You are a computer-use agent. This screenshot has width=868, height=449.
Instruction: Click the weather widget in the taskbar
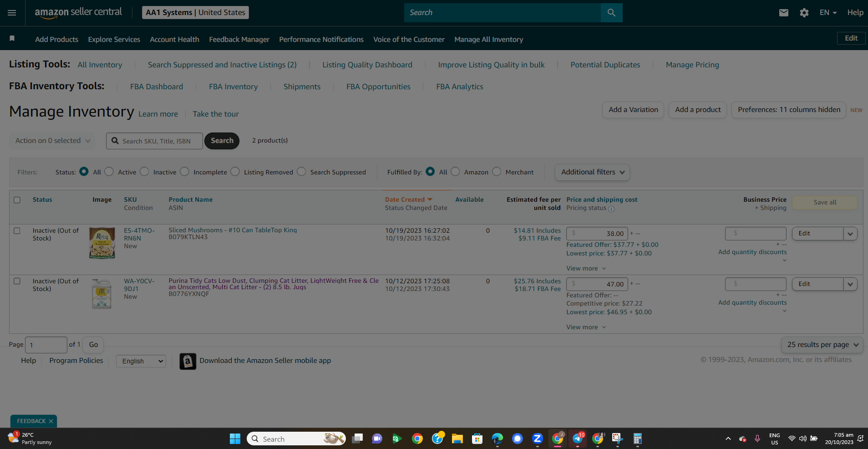[x=30, y=439]
